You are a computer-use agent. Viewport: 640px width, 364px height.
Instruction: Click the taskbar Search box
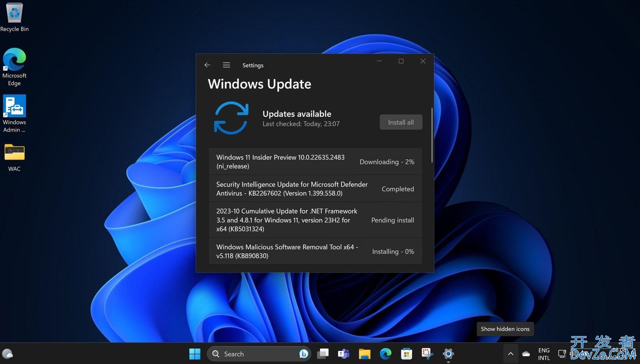coord(260,354)
